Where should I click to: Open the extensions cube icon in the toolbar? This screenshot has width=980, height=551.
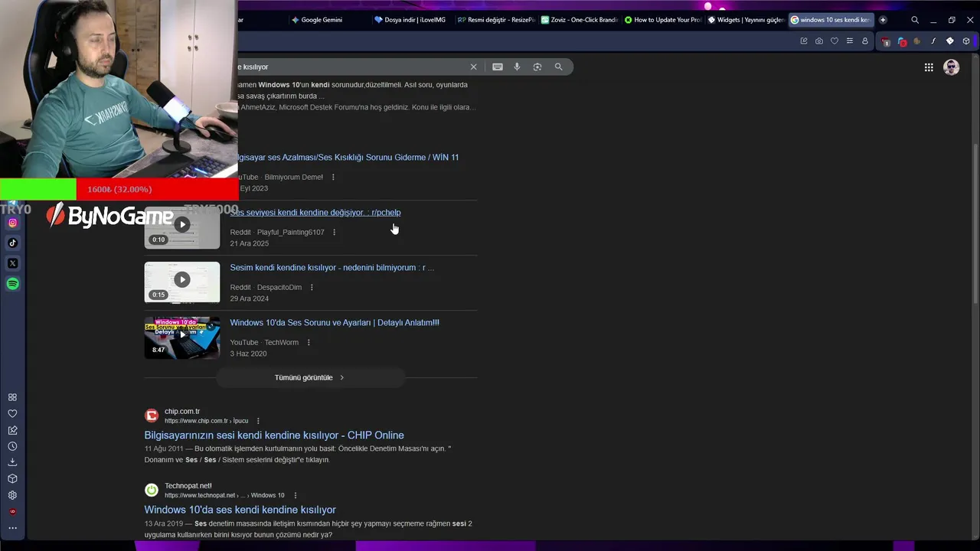[966, 41]
